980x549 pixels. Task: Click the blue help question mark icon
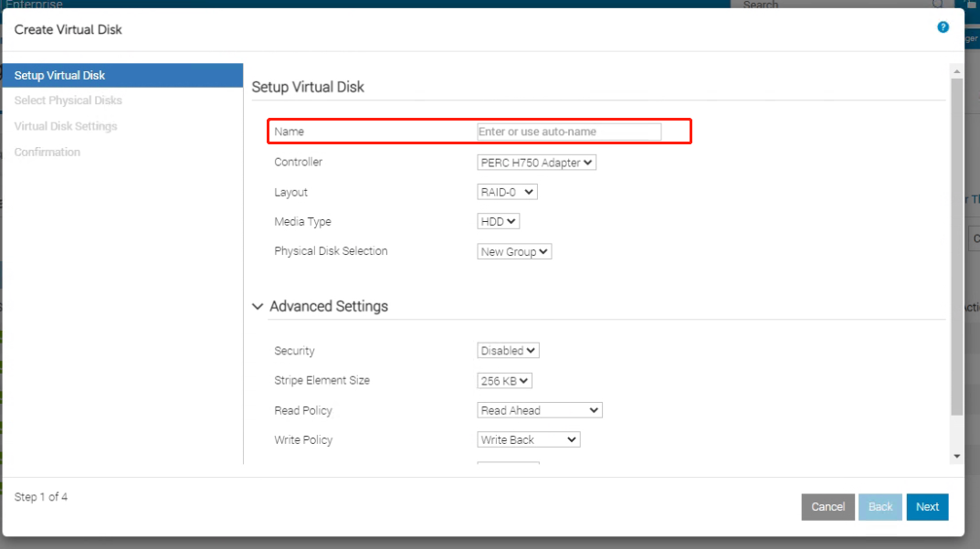coord(943,27)
